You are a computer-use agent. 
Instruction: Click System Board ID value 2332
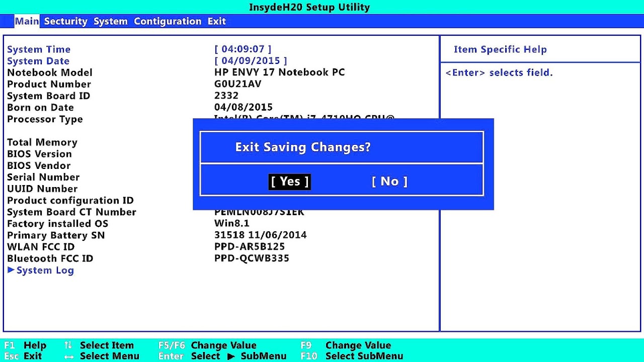coord(226,96)
